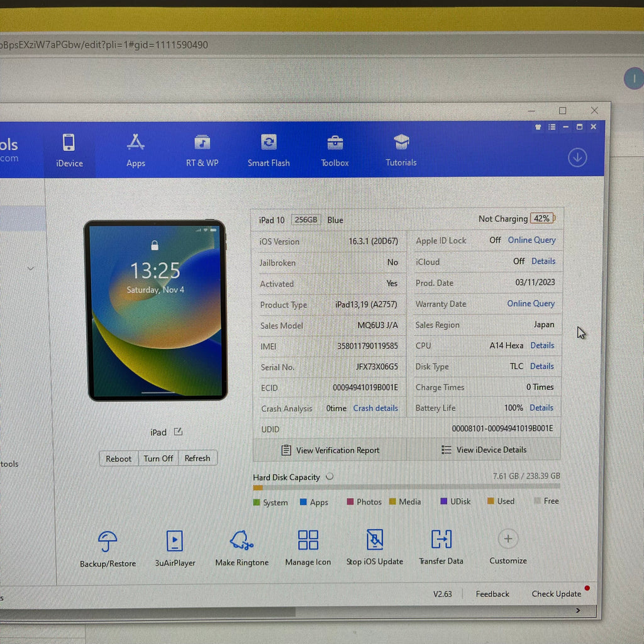
Task: Click the download arrow circle icon
Action: (x=577, y=157)
